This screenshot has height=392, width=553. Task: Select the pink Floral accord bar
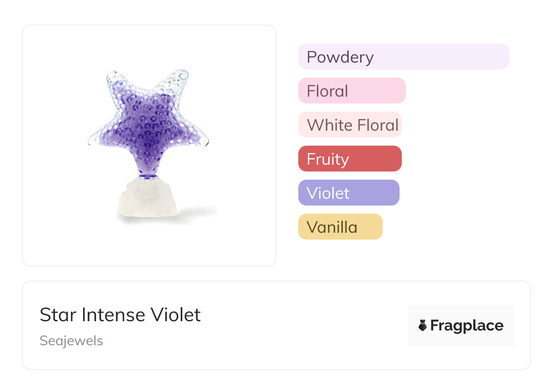coord(352,91)
